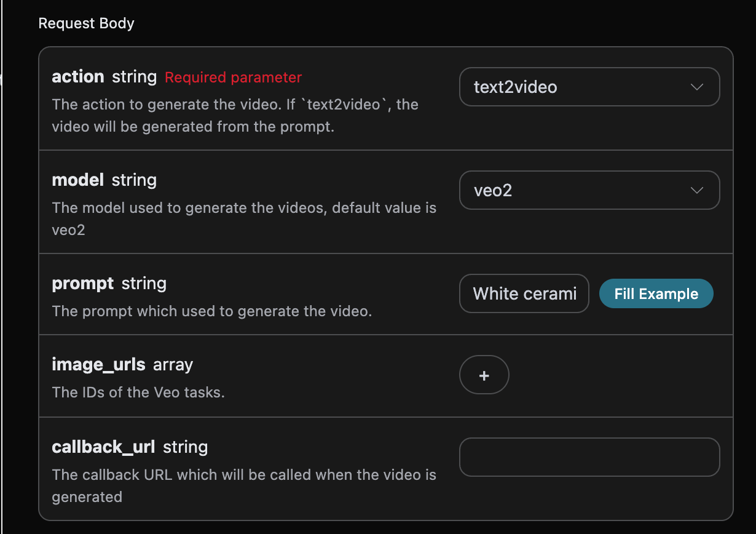Click the text 'The IDs of the Veo tasks.'

pos(138,392)
